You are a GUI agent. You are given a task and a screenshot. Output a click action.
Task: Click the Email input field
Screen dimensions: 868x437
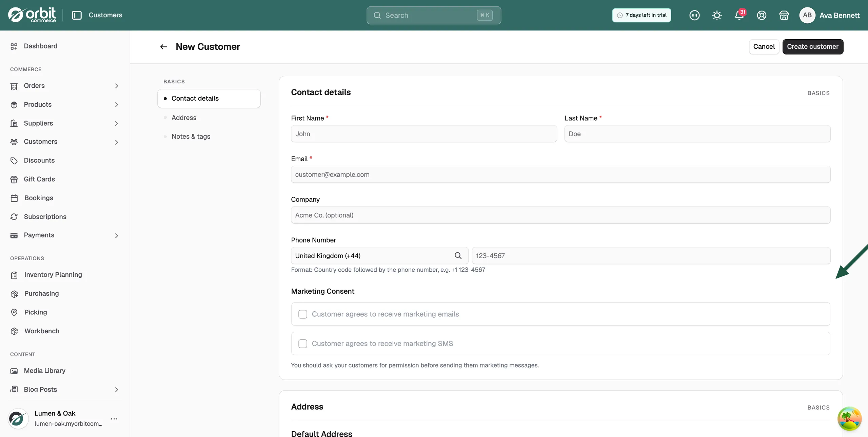click(561, 174)
